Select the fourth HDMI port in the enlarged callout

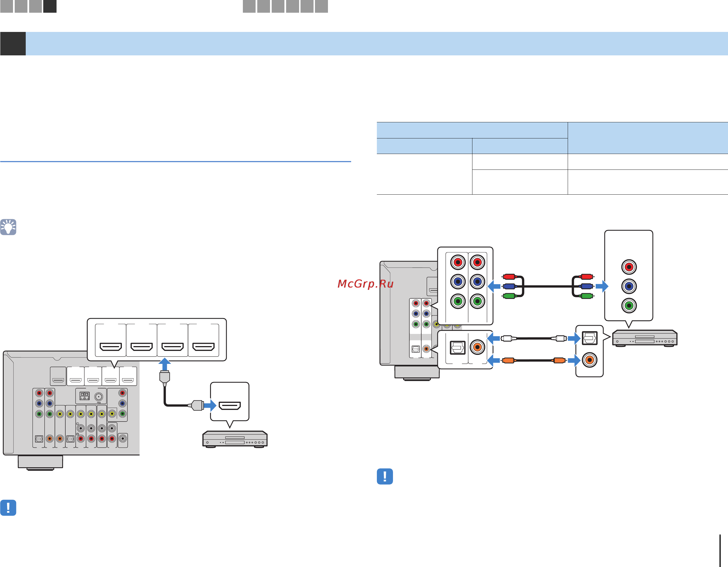tap(203, 347)
